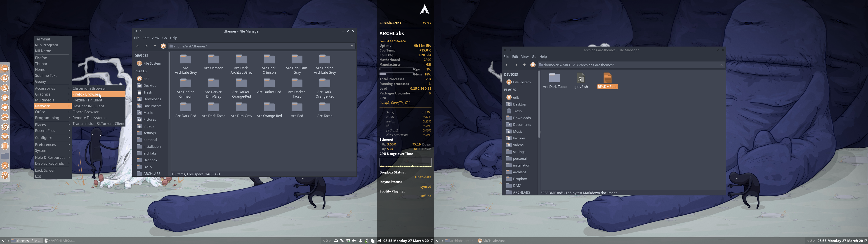The width and height of the screenshot is (868, 244).
Task: Select the git-v2.sh script file
Action: point(581,81)
